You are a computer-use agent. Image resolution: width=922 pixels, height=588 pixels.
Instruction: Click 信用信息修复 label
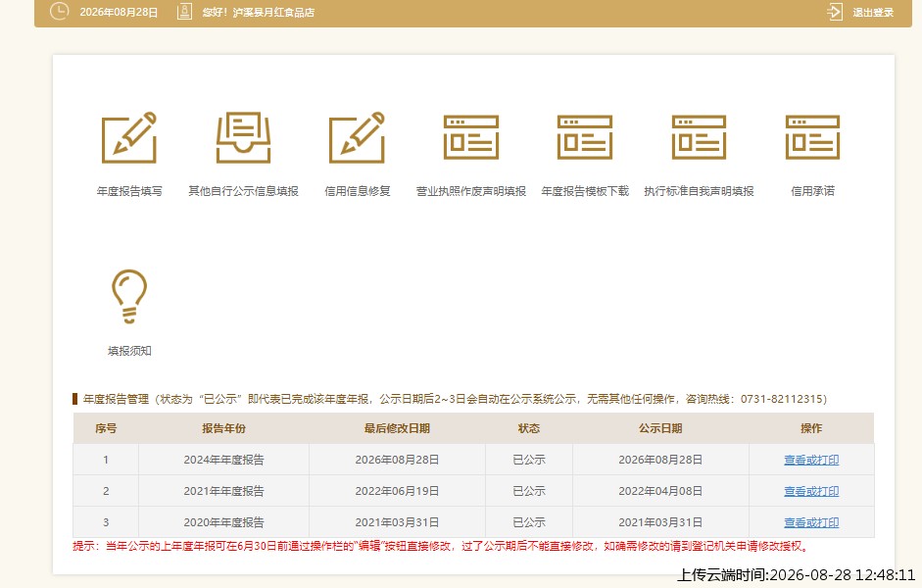click(358, 191)
